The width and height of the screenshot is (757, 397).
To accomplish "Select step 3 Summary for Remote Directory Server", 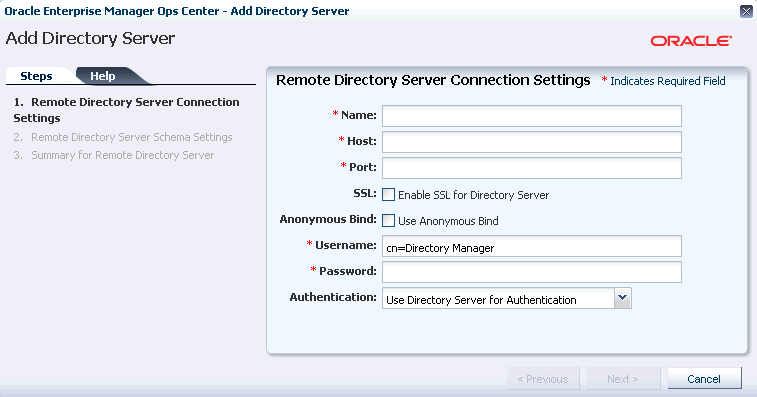I will click(x=113, y=155).
